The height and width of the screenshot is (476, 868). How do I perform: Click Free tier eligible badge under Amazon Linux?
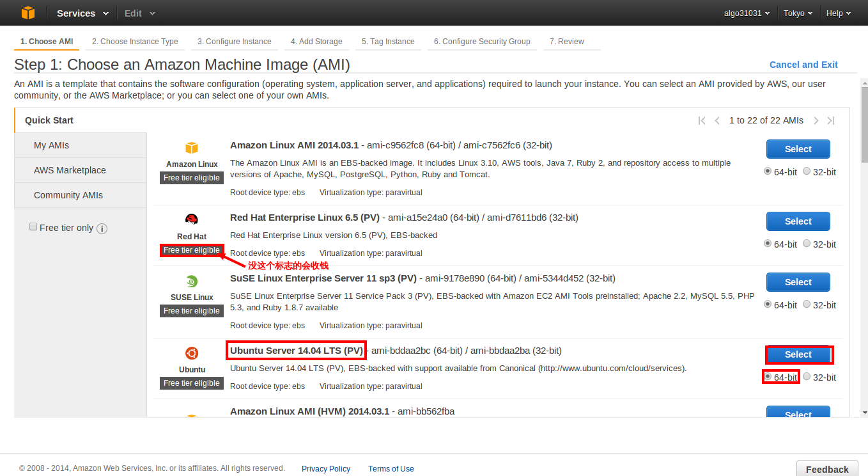[192, 178]
